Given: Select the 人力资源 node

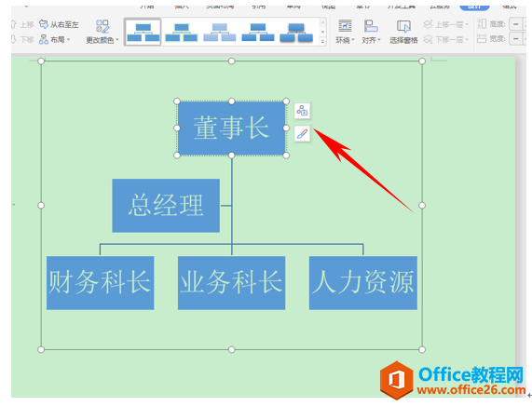Looking at the screenshot, I should (363, 283).
